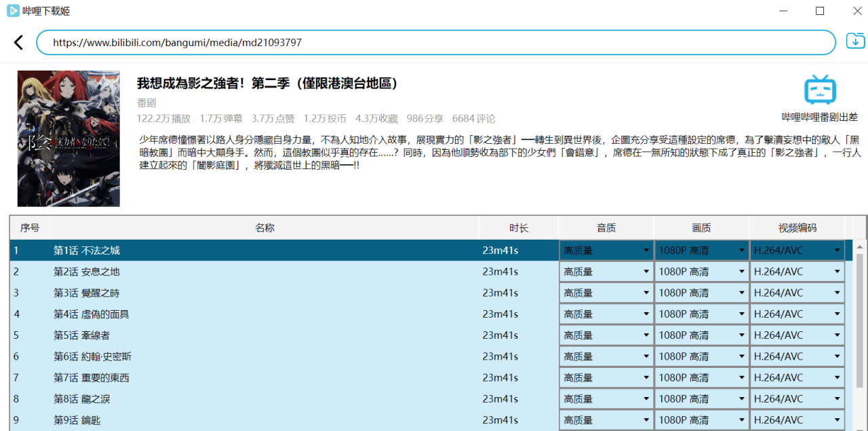
Task: Click the anime cover thumbnail
Action: click(x=68, y=138)
